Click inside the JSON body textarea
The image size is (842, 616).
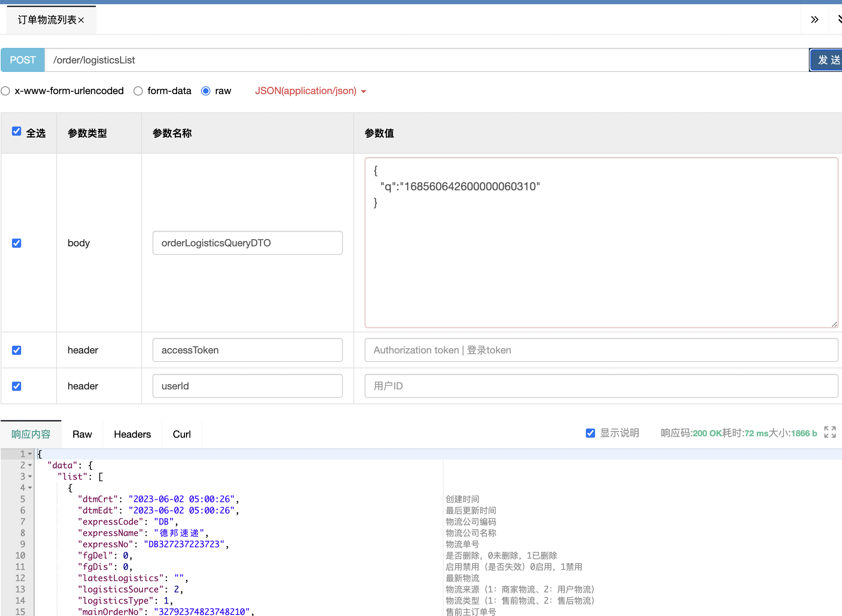pos(601,243)
